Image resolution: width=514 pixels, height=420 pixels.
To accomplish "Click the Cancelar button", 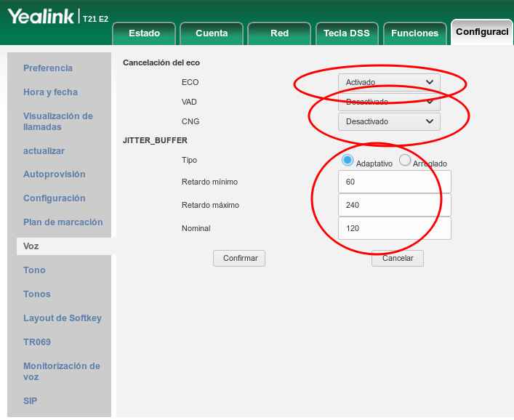I will click(398, 258).
